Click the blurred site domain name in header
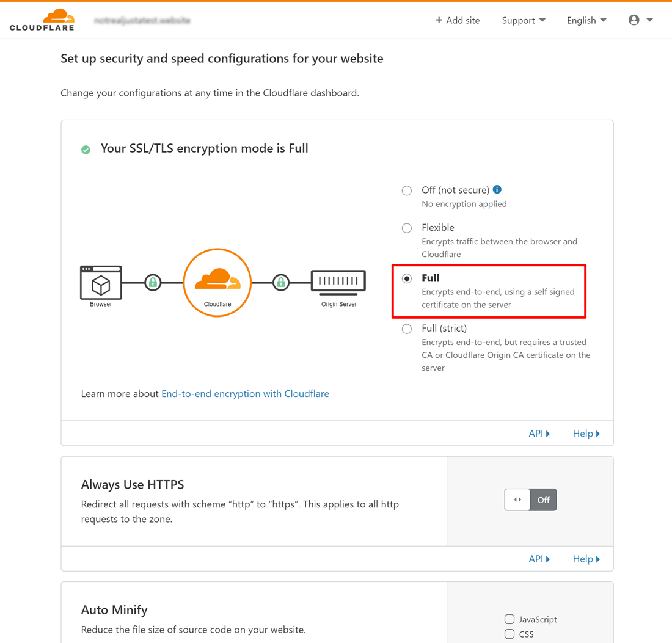 pos(142,20)
